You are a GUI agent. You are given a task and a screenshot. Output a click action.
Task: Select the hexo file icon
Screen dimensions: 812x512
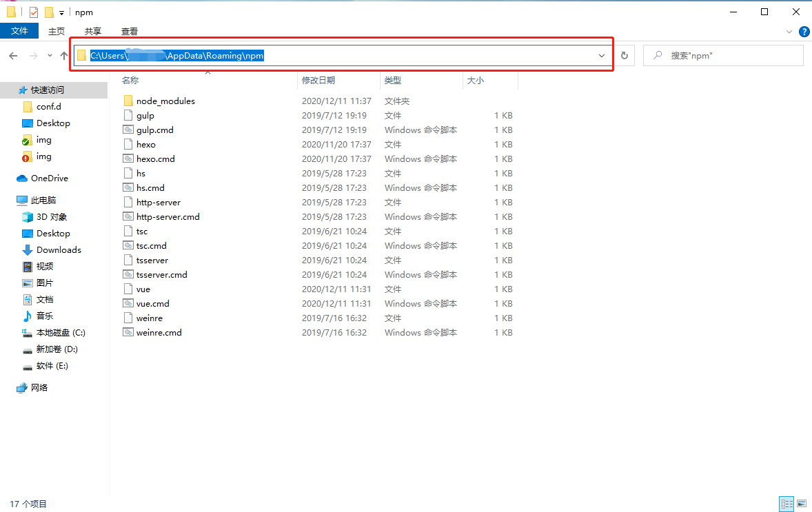coord(128,145)
